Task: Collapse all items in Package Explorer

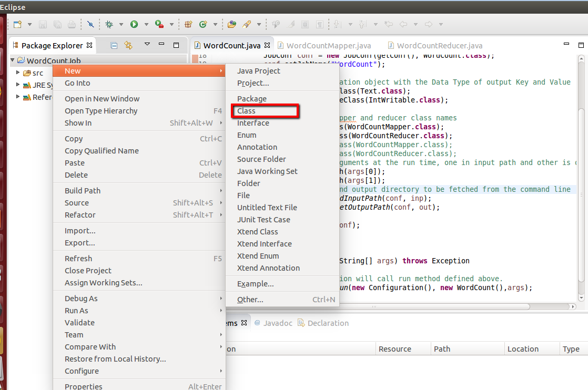Action: [114, 45]
